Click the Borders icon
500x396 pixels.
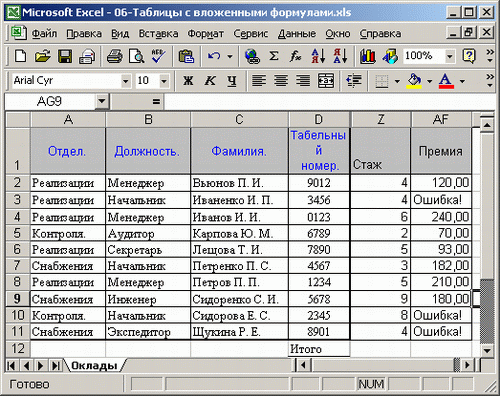(382, 80)
